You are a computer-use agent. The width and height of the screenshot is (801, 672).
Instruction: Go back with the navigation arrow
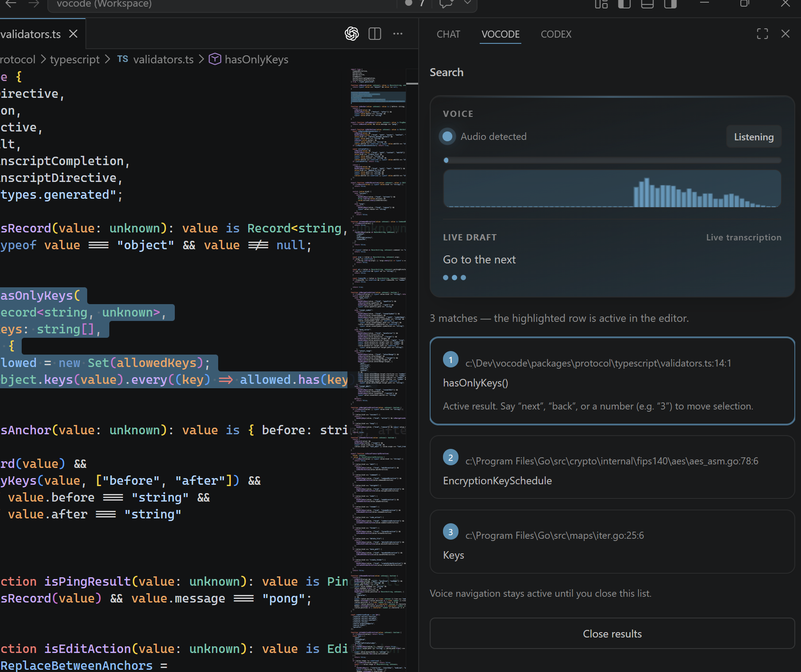pyautogui.click(x=11, y=4)
